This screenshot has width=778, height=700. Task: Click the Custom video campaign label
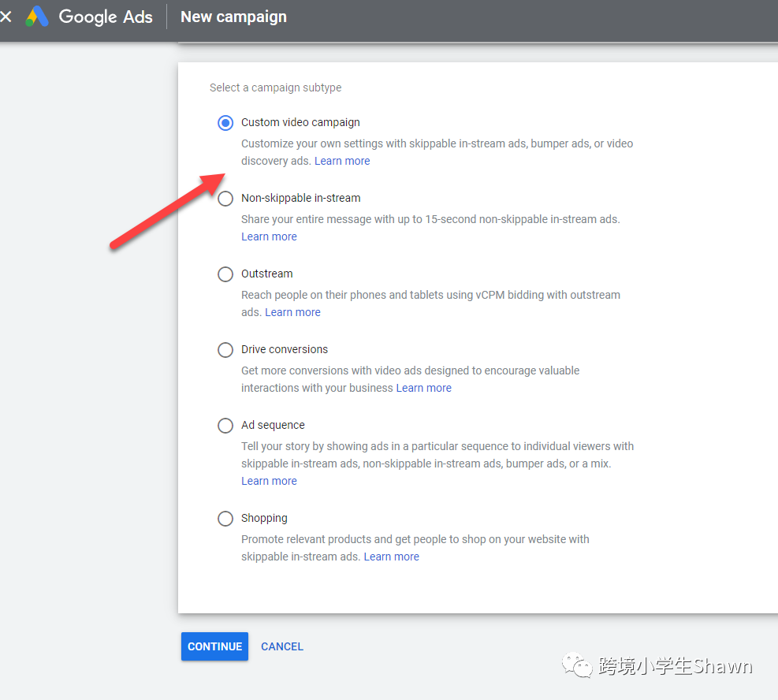300,122
